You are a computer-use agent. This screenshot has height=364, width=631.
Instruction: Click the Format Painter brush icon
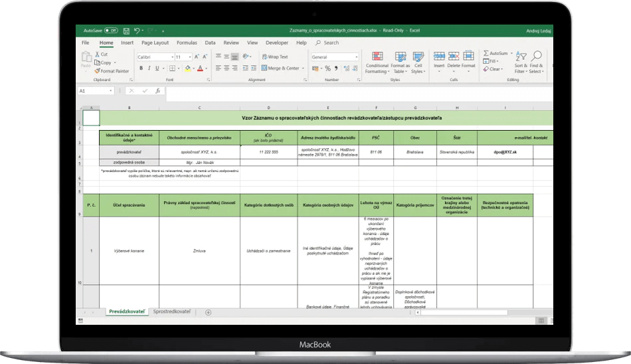[x=97, y=71]
